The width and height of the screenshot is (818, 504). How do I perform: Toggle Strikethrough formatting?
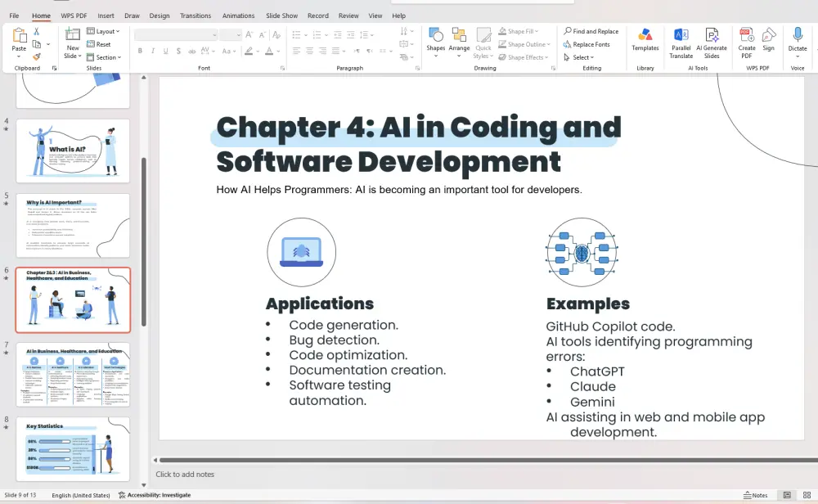(191, 51)
